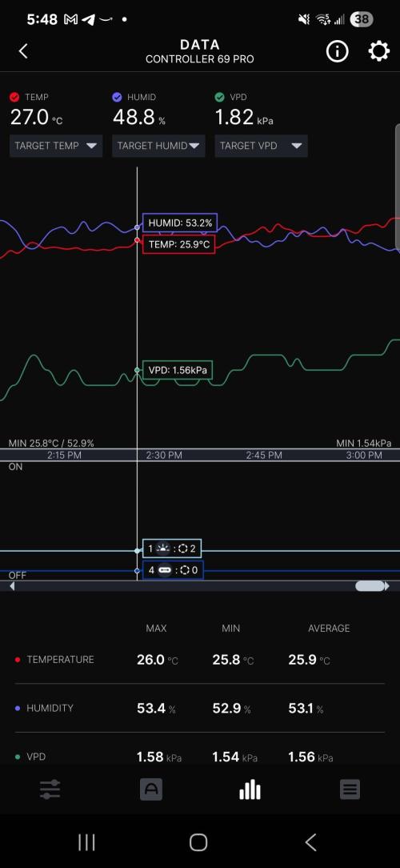Expand the TARGET HUMID dropdown
The width and height of the screenshot is (400, 868).
click(158, 146)
